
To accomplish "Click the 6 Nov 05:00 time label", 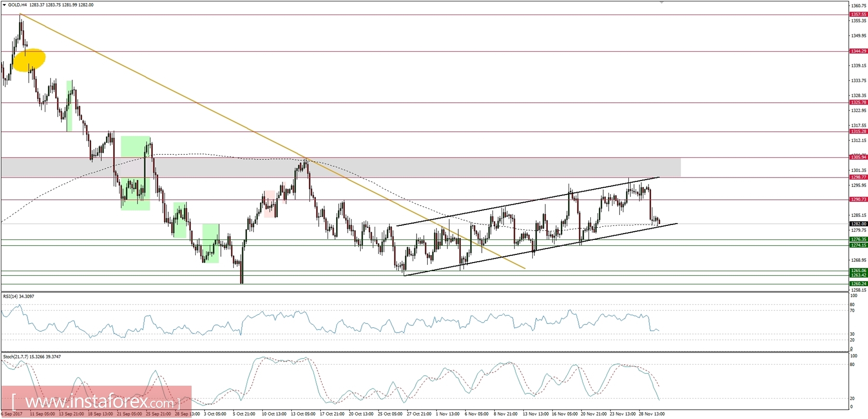I will (x=476, y=414).
